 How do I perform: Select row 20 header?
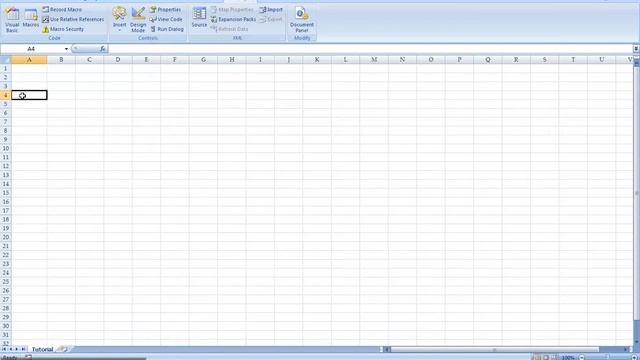point(5,237)
